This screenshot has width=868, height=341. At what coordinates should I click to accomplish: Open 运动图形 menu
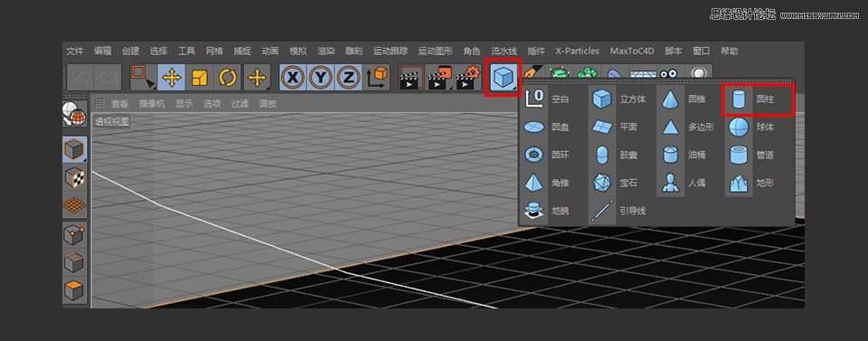pos(436,51)
